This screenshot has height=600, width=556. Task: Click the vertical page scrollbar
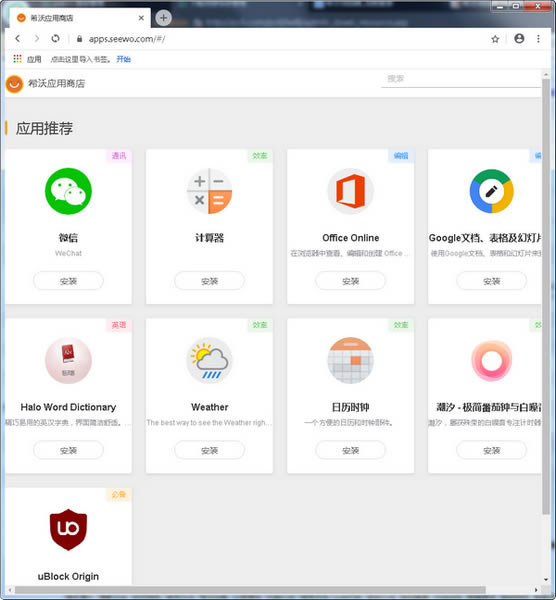[546, 297]
